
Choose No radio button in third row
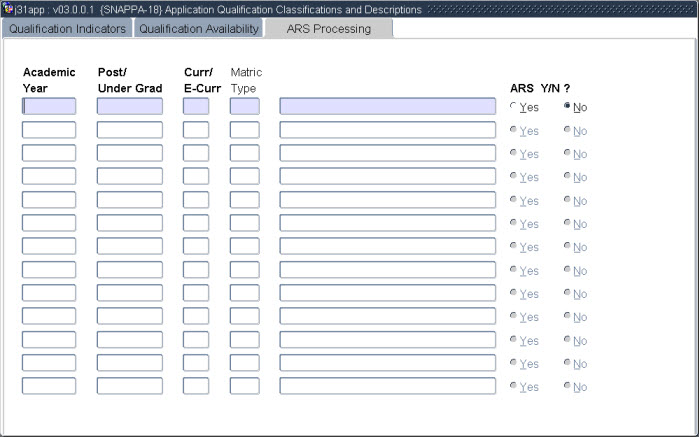pos(568,153)
